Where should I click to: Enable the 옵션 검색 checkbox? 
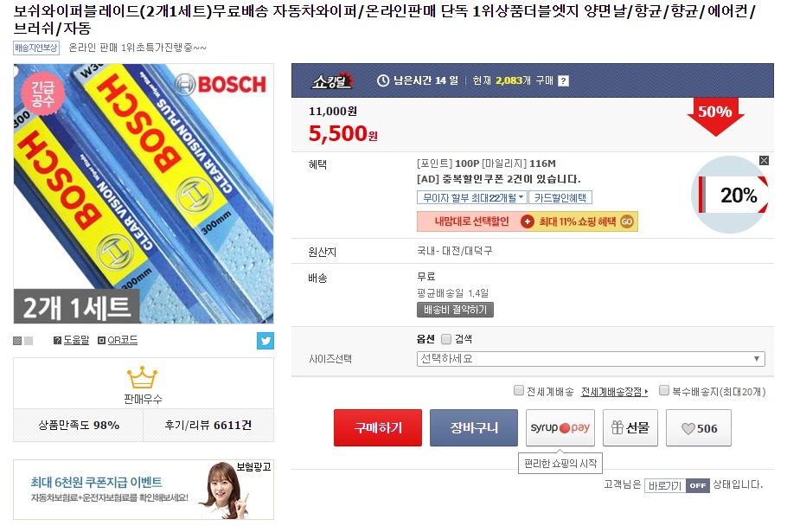click(446, 339)
